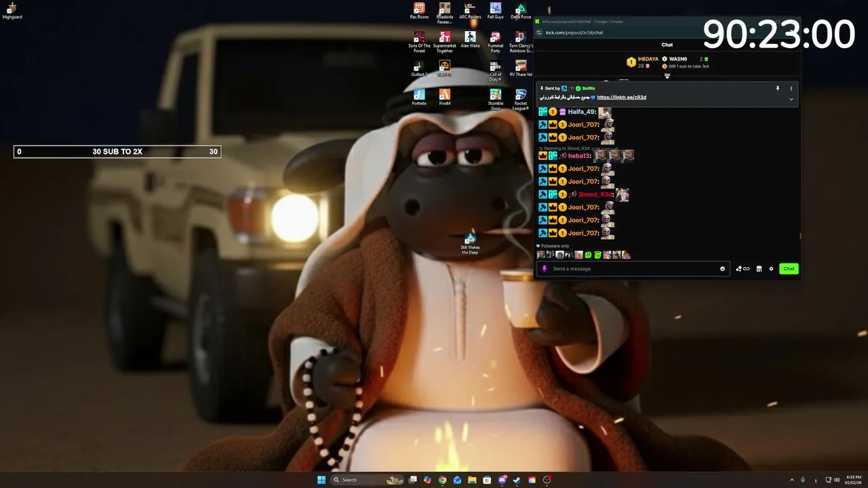Click the 30 SUB TO 2X progress bar
Screen dimensions: 868x488
point(117,152)
